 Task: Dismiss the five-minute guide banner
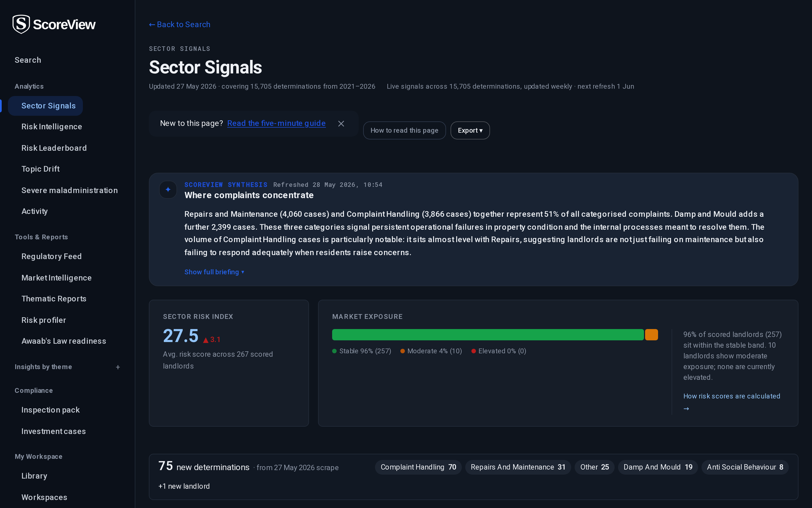pyautogui.click(x=341, y=124)
